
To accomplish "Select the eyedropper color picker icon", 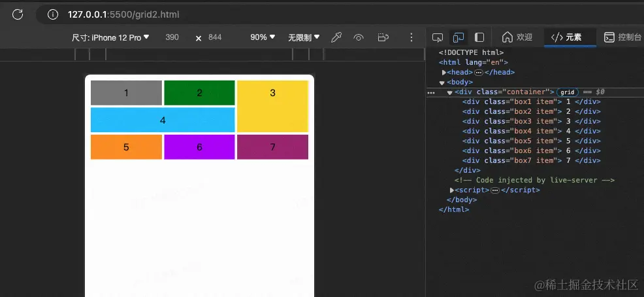I will [336, 37].
